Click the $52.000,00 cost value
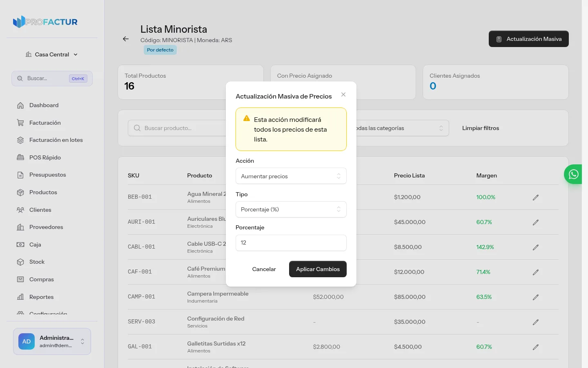588x368 pixels. pos(328,297)
